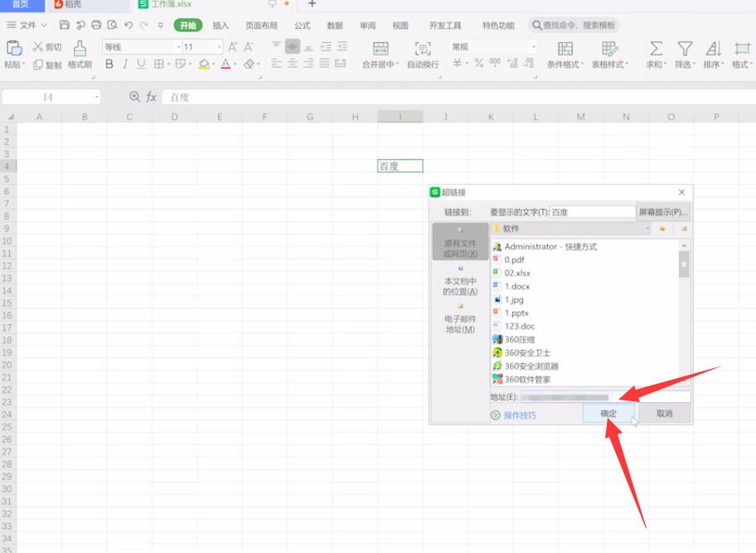
Task: Click the Sort (排序) icon
Action: (x=714, y=49)
